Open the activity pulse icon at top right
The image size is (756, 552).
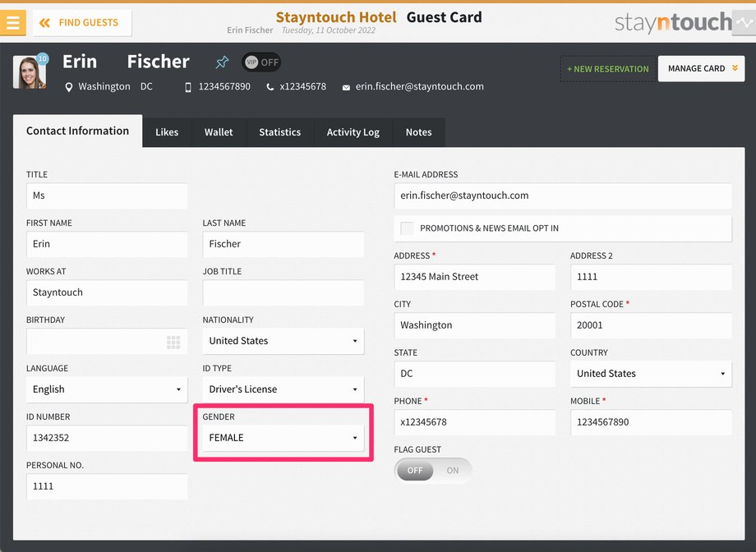point(744,23)
